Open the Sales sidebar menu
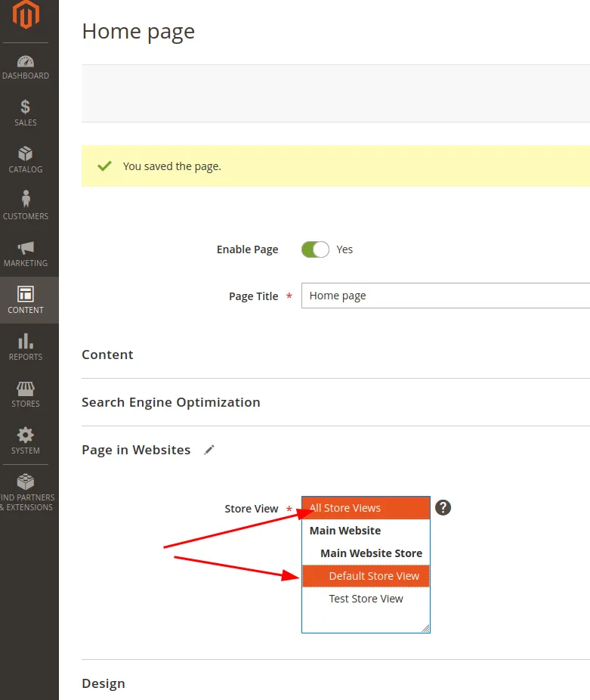The image size is (590, 700). (x=26, y=113)
